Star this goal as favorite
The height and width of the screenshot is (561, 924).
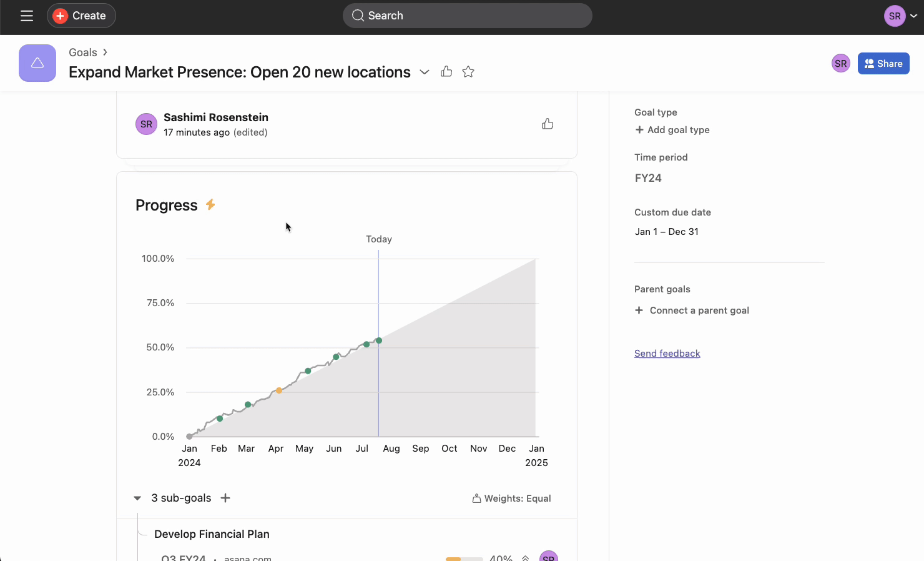click(468, 72)
